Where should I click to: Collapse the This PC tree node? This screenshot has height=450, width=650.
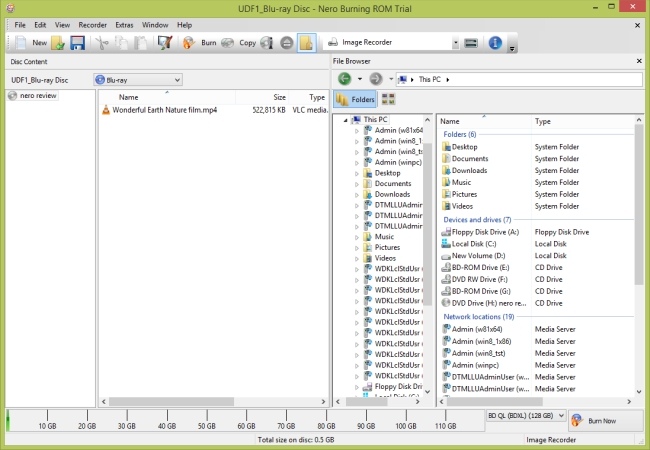[345, 120]
